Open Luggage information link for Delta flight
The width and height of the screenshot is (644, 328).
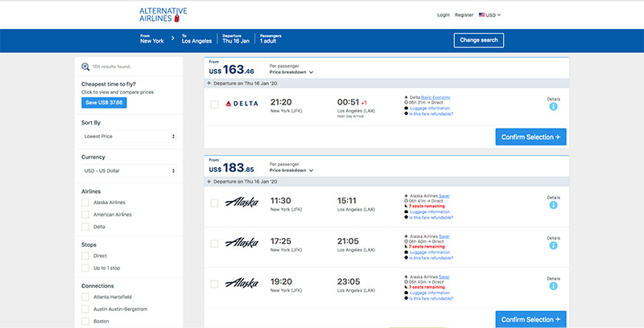[430, 109]
